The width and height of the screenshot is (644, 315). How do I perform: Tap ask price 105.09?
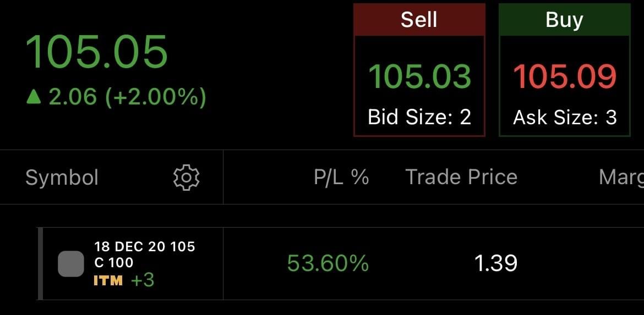pyautogui.click(x=565, y=76)
